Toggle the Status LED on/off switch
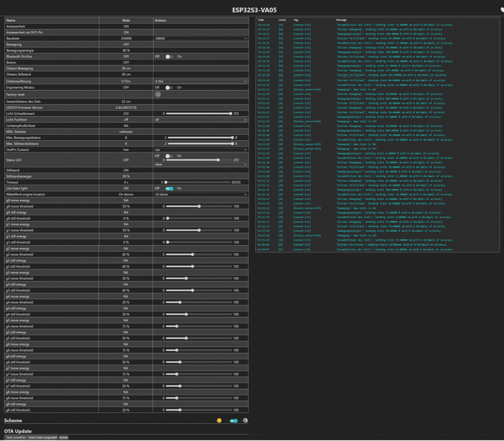 coord(169,156)
